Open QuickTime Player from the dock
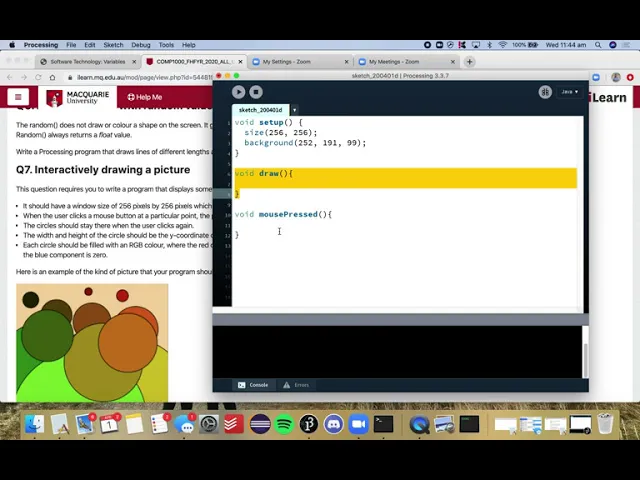 (419, 424)
